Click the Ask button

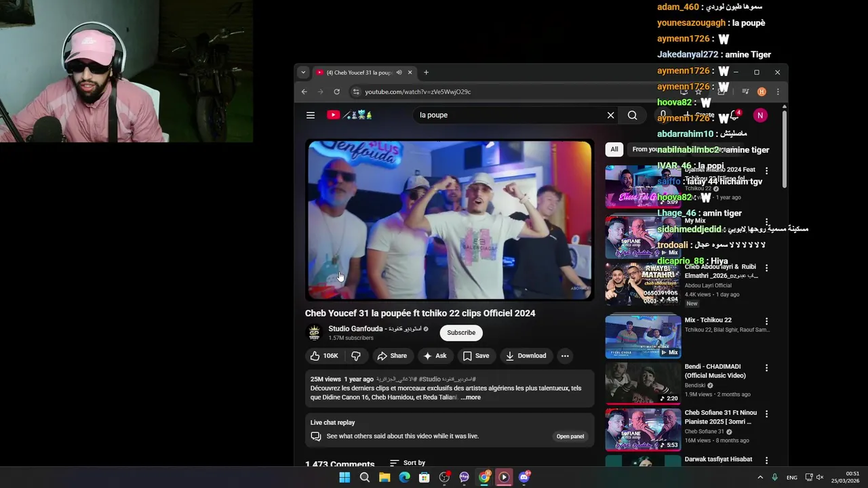[435, 356]
